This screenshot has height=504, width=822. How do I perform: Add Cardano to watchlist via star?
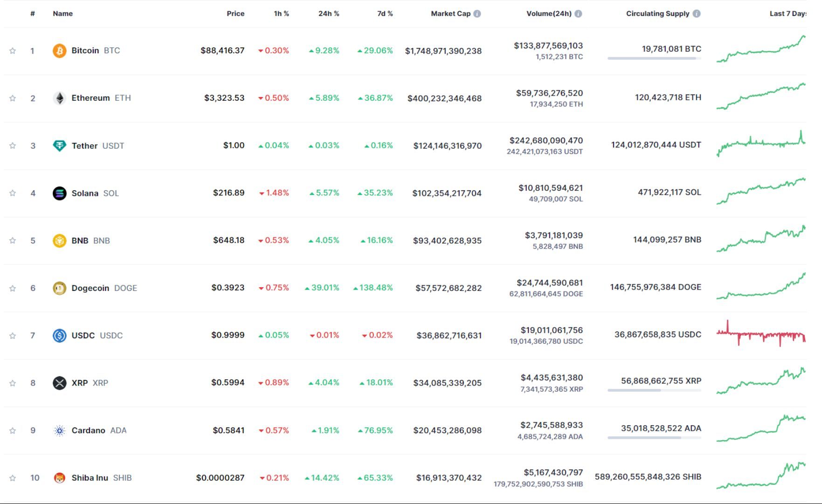click(x=12, y=430)
